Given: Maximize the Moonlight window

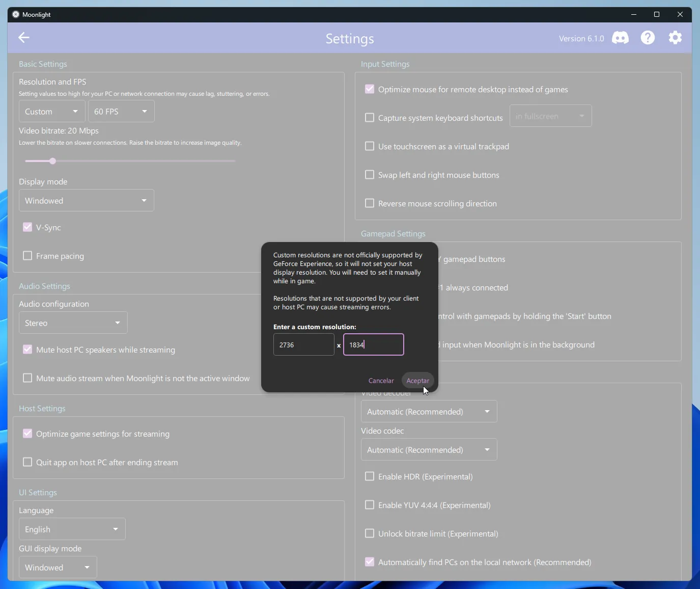Looking at the screenshot, I should coord(657,14).
